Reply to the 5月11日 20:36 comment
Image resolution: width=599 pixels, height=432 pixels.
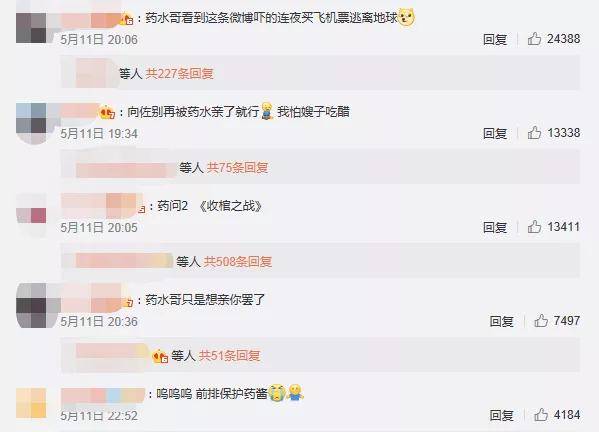click(x=502, y=321)
